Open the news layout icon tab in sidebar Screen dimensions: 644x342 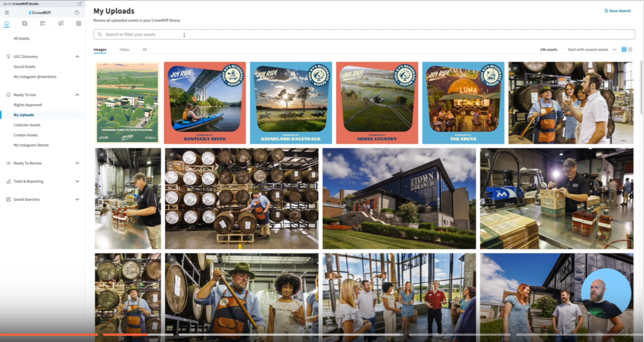[79, 23]
